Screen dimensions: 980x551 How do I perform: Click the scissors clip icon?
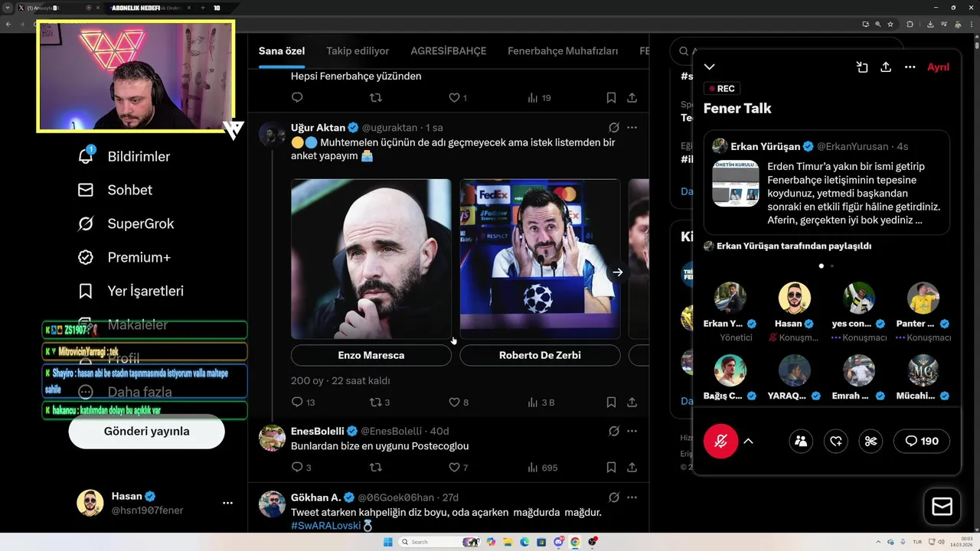(x=871, y=441)
